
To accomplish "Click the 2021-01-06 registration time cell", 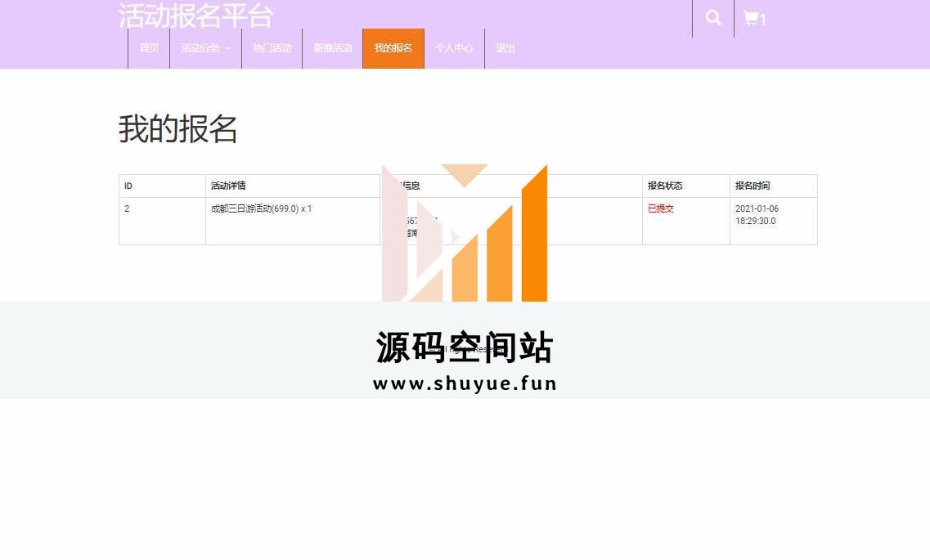I will pyautogui.click(x=757, y=214).
